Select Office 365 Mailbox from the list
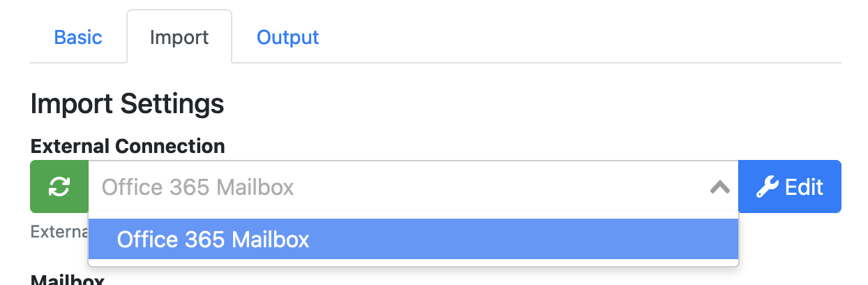 point(213,240)
